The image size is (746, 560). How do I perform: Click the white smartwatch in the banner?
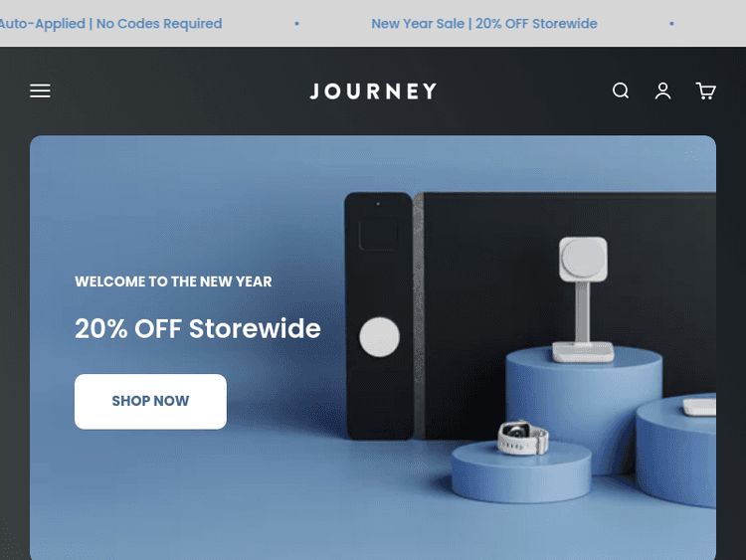coord(523,438)
